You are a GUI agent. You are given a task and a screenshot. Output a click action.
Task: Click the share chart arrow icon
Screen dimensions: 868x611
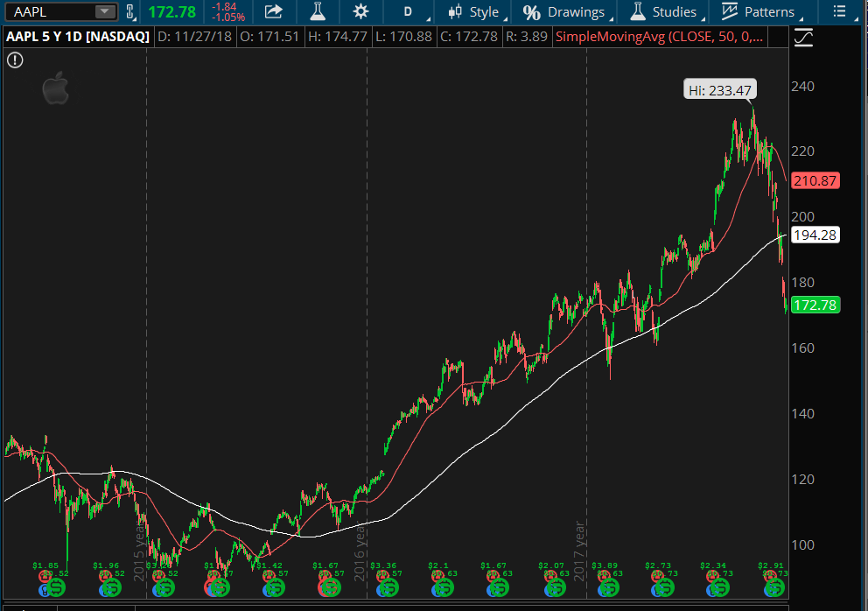coord(274,11)
